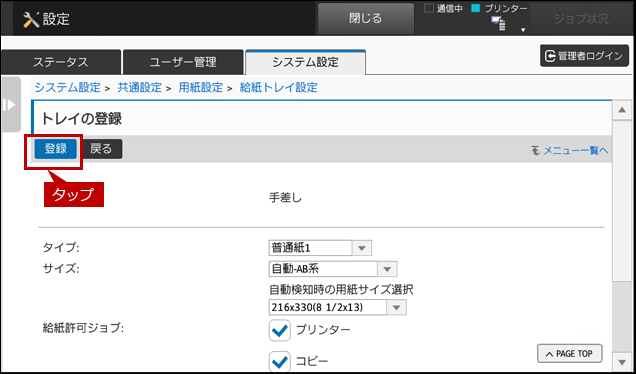Click the printer status device icon

pyautogui.click(x=498, y=24)
